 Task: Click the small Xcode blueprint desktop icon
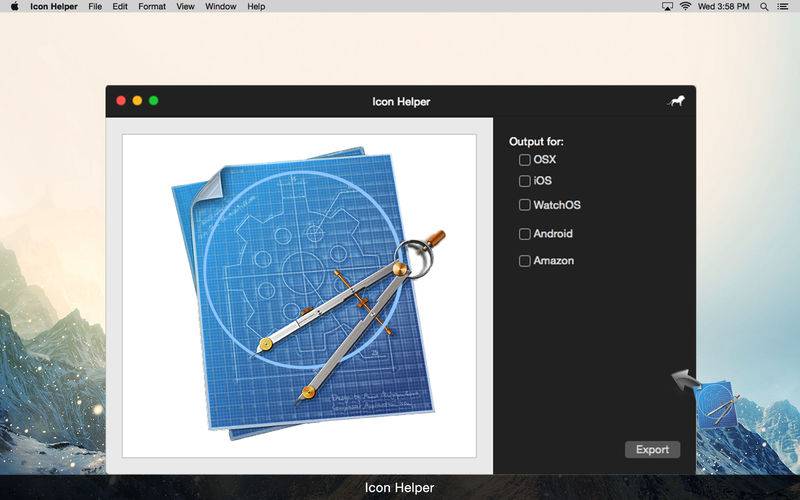(x=718, y=404)
